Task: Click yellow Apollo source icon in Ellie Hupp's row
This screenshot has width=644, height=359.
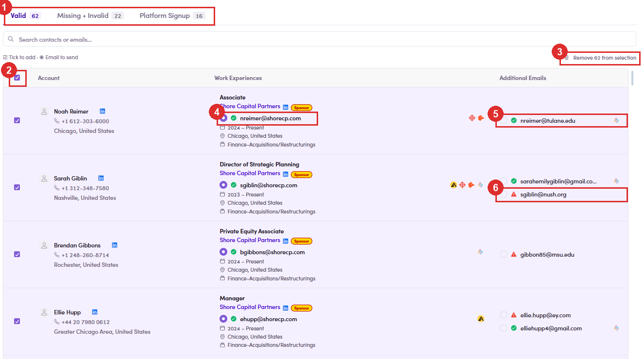Action: pyautogui.click(x=481, y=319)
